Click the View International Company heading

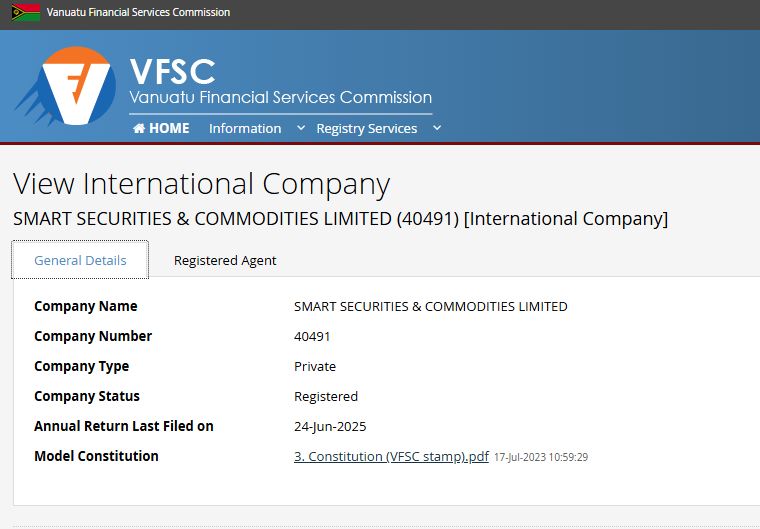pyautogui.click(x=201, y=184)
